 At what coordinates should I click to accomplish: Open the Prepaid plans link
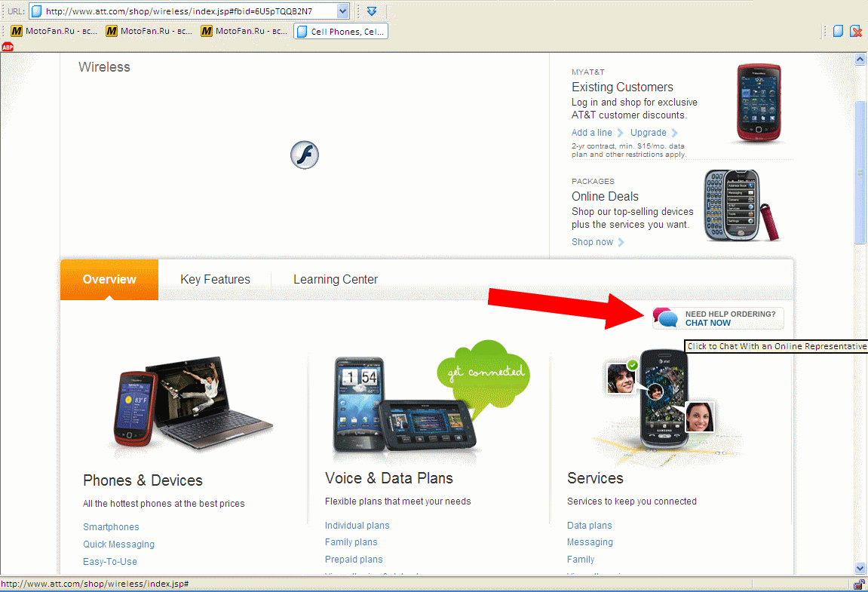click(x=354, y=560)
